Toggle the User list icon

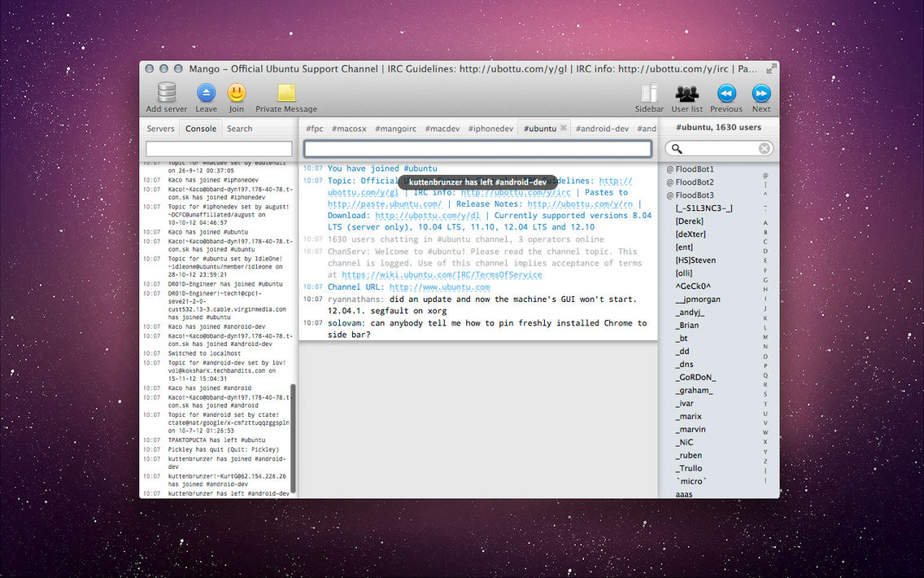(687, 93)
